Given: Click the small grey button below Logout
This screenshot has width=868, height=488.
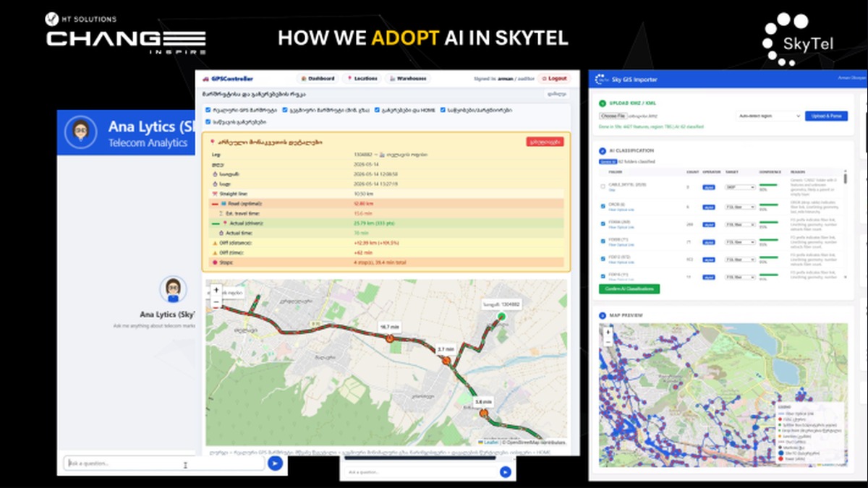Looking at the screenshot, I should click(556, 94).
